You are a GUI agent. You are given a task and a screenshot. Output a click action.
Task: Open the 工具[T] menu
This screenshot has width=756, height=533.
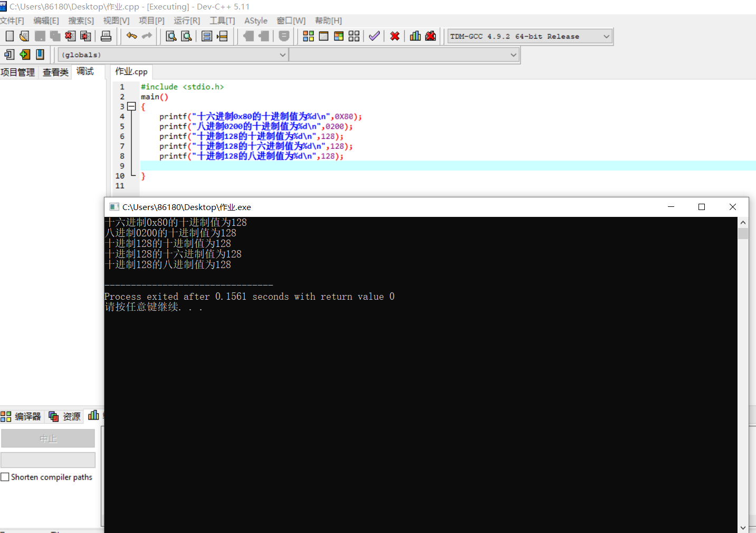point(222,21)
